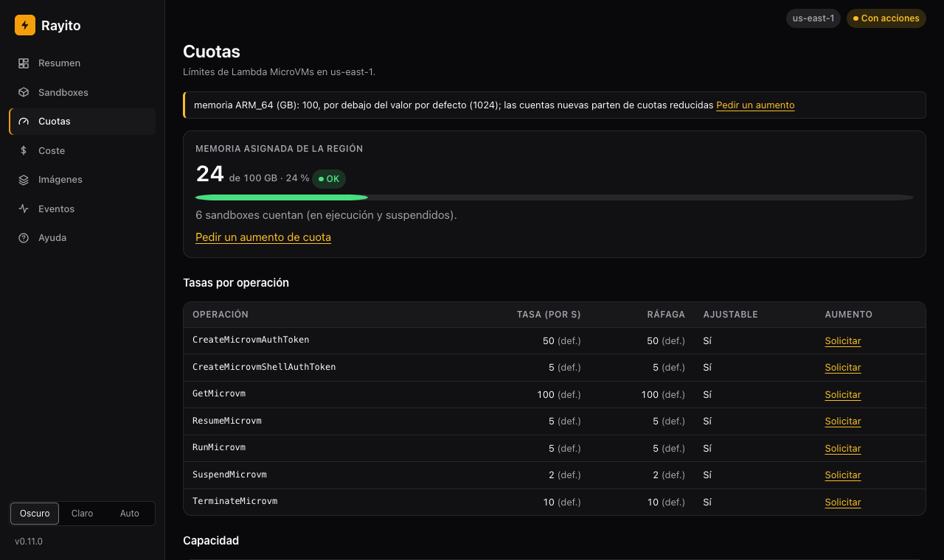Request increase for CreateMicrovmAuthToken

click(843, 341)
